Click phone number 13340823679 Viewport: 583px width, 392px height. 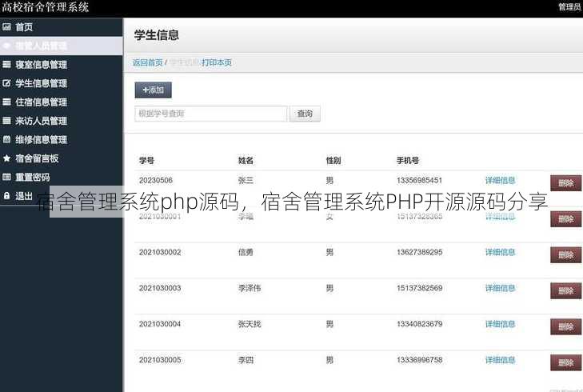pyautogui.click(x=419, y=324)
